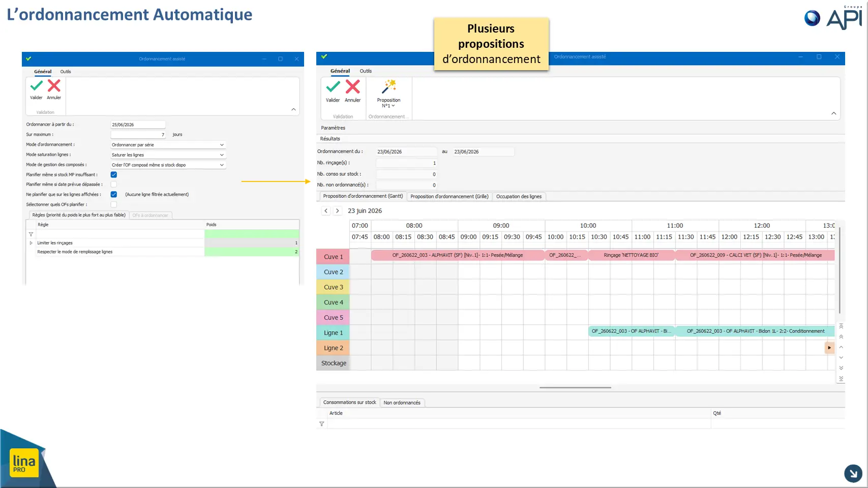The image size is (868, 488).
Task: Go to the next day after 23 juin 2026
Action: [x=337, y=210]
